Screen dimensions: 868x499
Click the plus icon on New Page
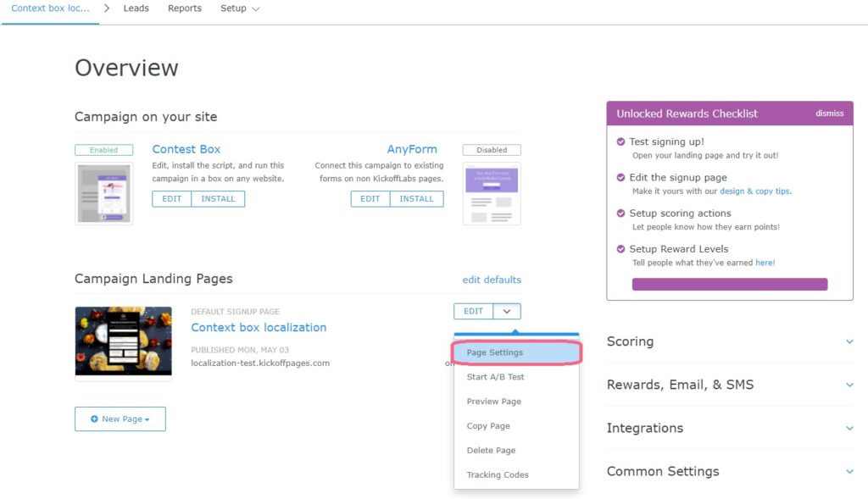point(94,419)
